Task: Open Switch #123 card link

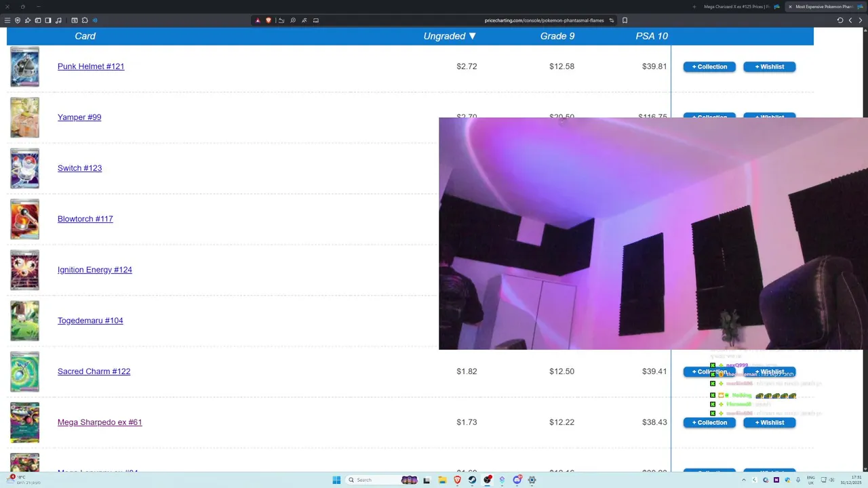Action: [x=79, y=168]
